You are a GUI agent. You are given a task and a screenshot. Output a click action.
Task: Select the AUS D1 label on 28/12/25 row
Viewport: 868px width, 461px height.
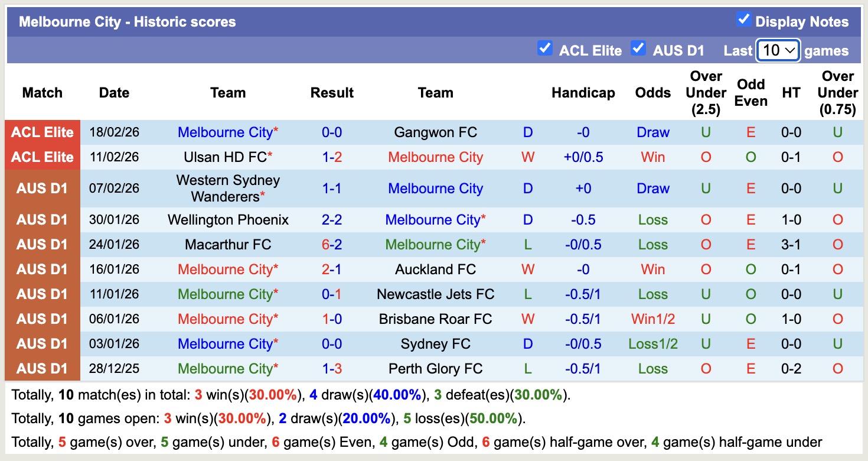coord(42,368)
